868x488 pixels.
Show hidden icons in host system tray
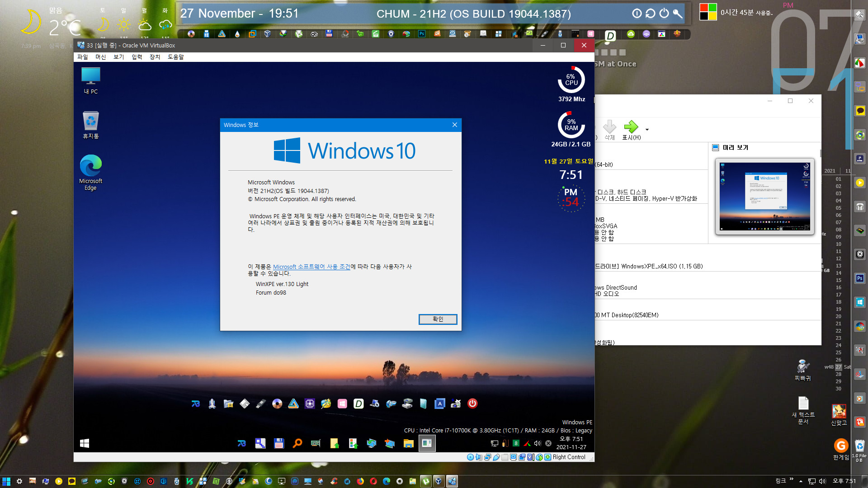[x=801, y=481]
